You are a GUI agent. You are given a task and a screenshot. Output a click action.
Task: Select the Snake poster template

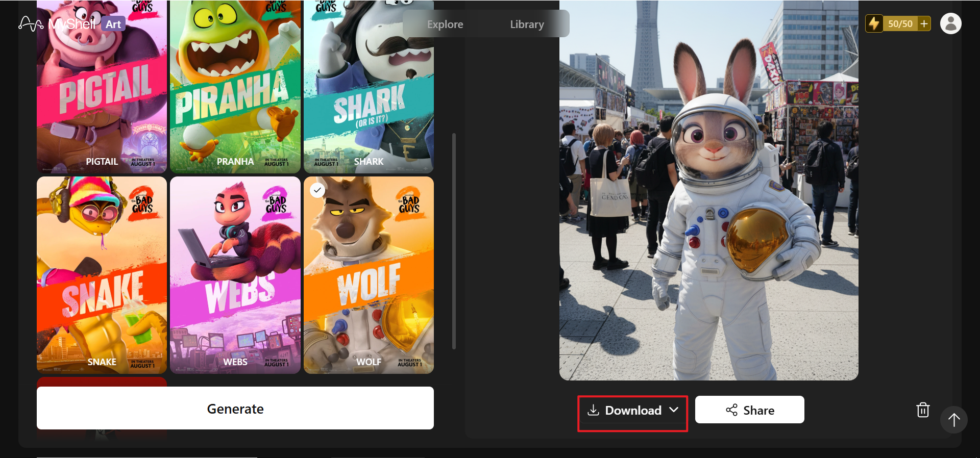(x=102, y=275)
